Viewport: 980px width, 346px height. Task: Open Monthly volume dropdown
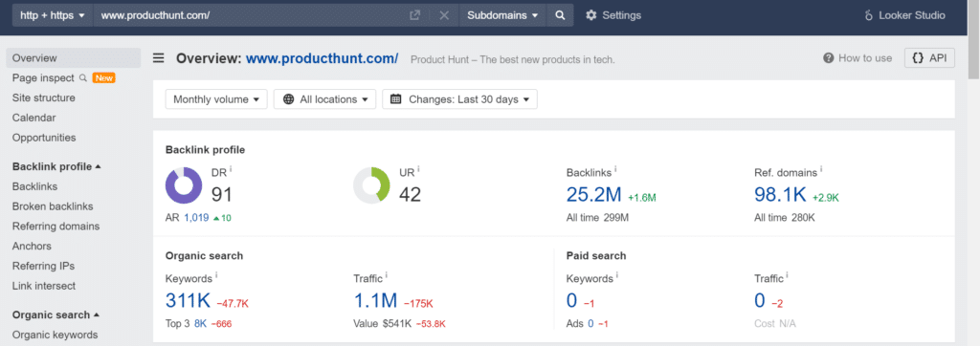216,99
